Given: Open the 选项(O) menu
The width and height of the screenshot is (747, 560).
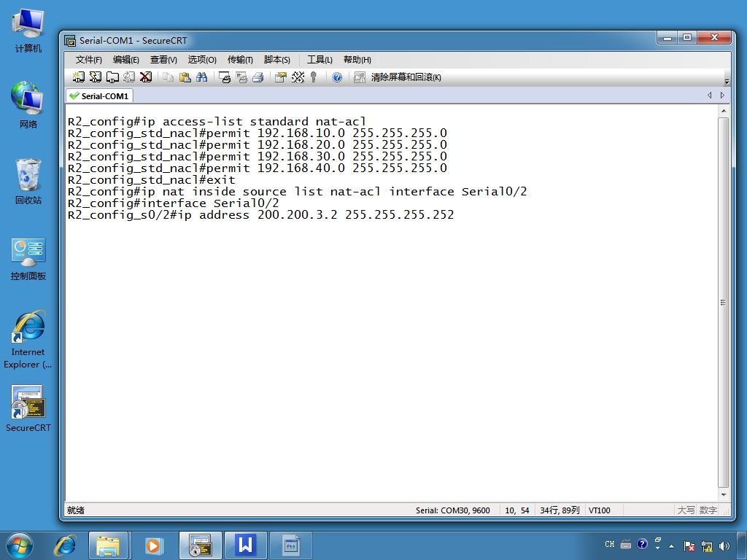Looking at the screenshot, I should click(x=202, y=60).
